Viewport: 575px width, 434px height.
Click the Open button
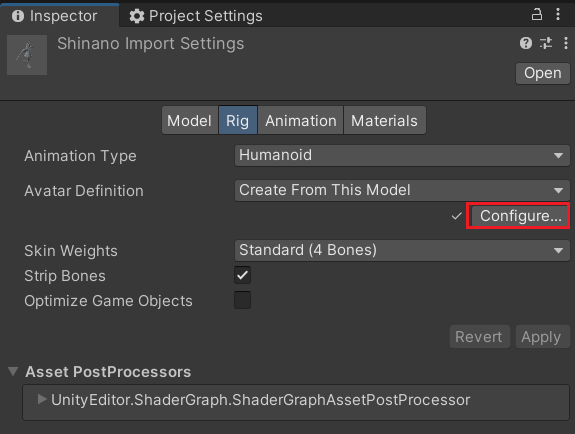(543, 73)
